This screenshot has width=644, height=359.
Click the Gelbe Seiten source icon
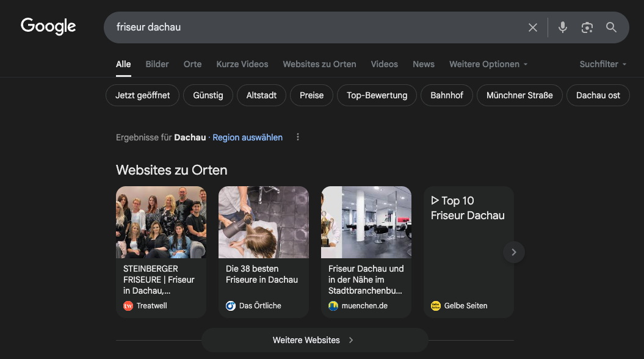pos(436,306)
